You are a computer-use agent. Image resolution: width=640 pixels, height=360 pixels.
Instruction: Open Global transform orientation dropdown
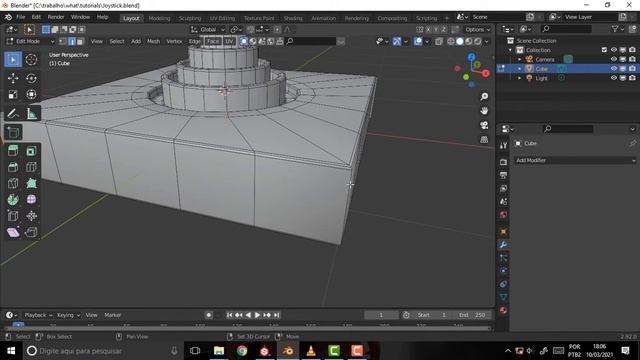tap(208, 29)
